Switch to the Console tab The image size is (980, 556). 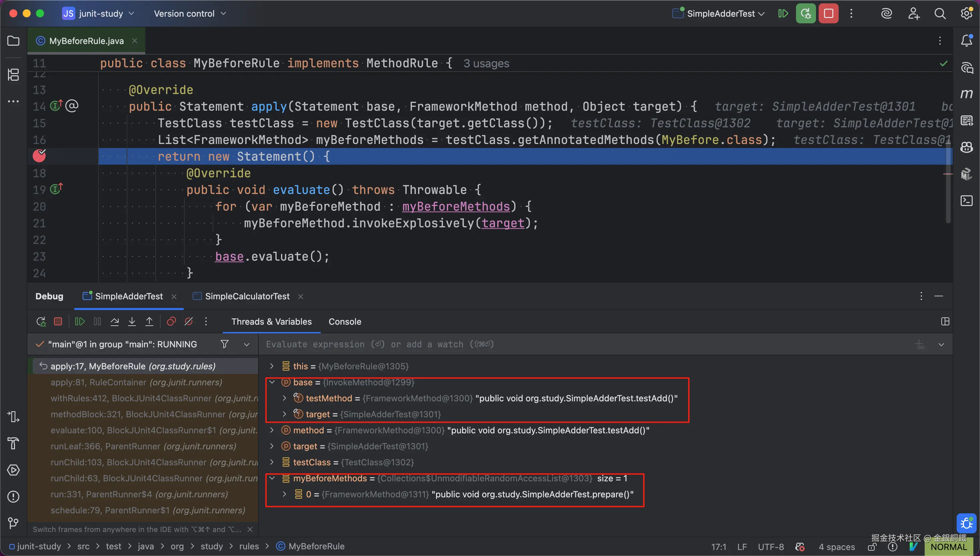coord(344,322)
